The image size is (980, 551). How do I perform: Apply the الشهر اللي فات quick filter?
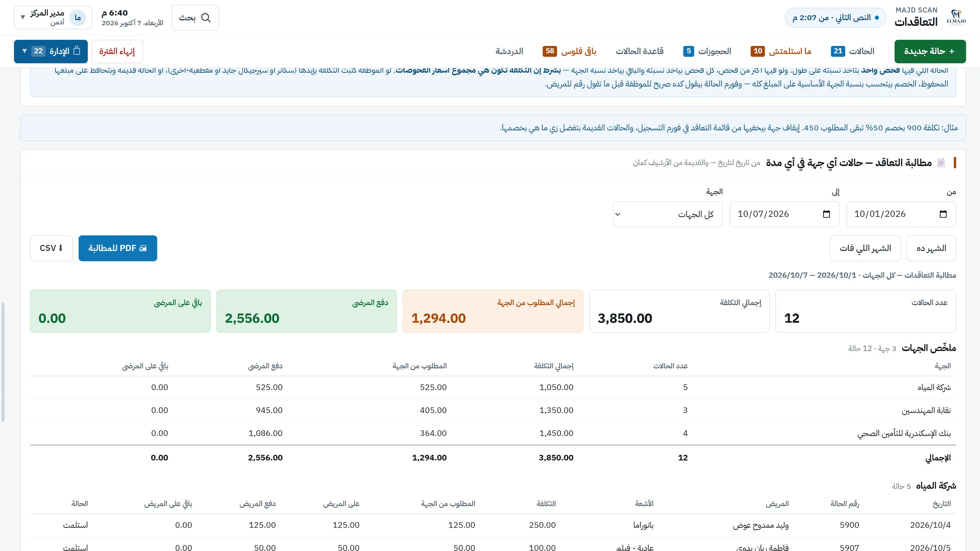coord(865,248)
